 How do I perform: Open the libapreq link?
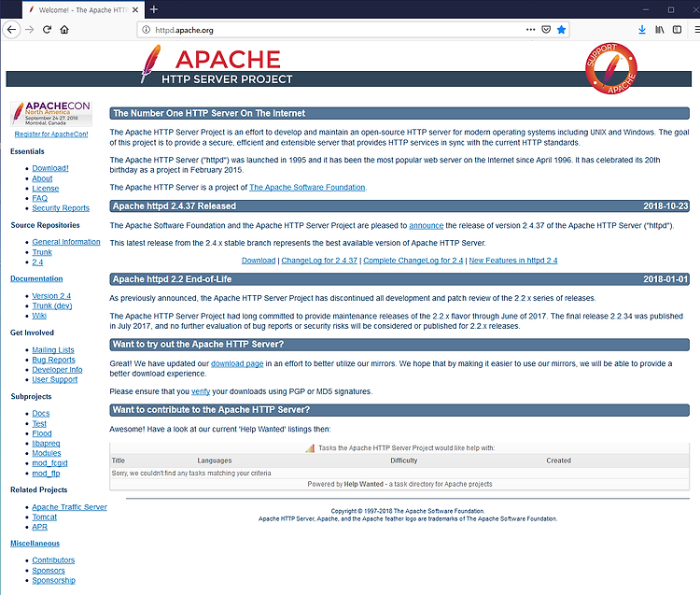[46, 444]
